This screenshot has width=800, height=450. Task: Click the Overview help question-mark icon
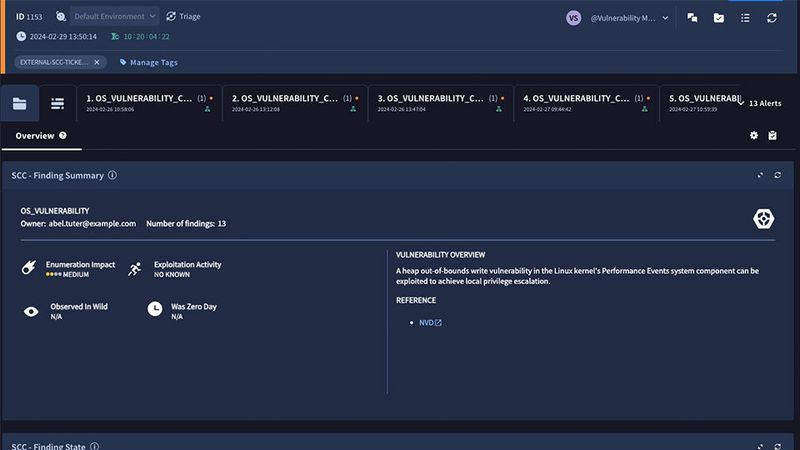[63, 135]
